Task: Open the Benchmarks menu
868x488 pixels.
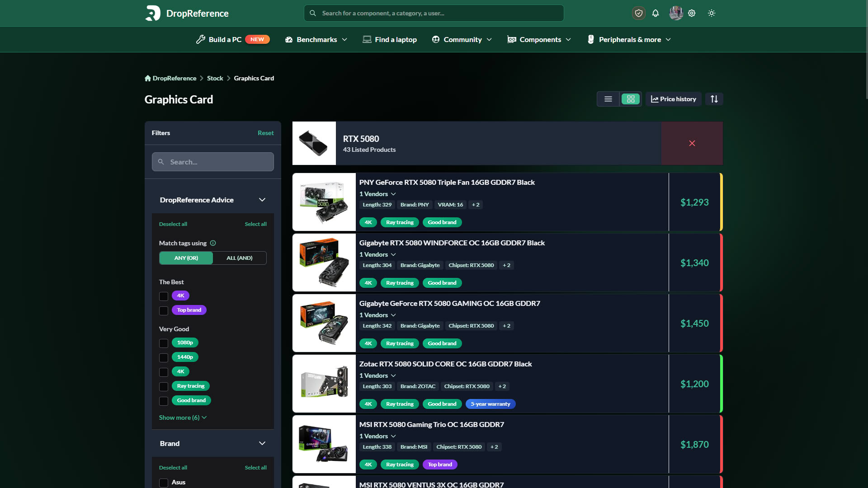Action: click(316, 40)
